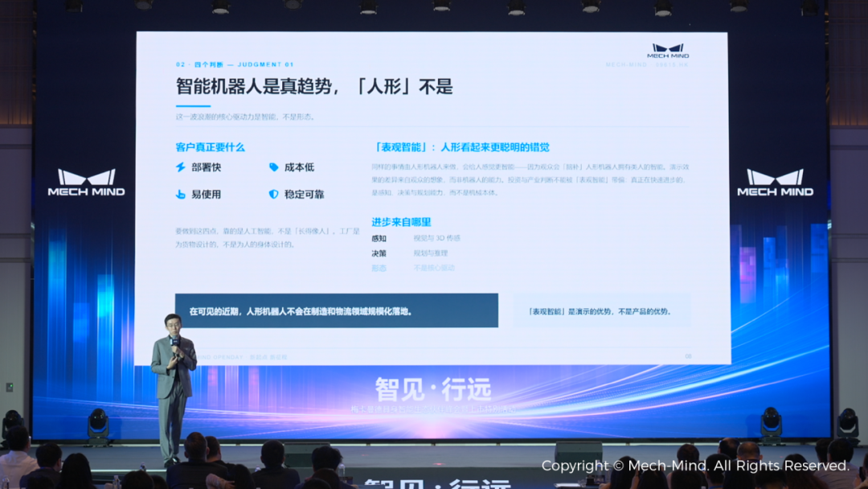Click the Mech Mind logo on the right stage panel
The image size is (868, 489).
(775, 183)
